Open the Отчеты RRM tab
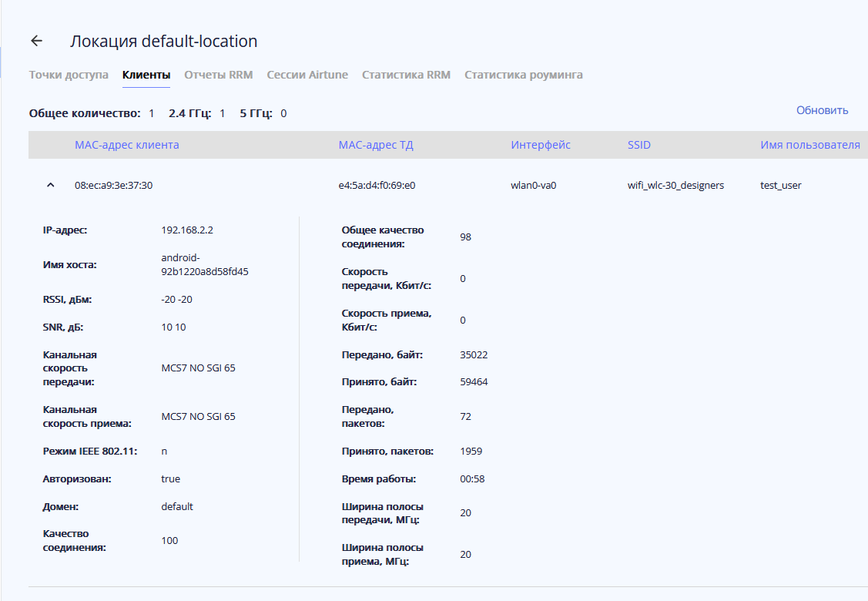 tap(219, 75)
